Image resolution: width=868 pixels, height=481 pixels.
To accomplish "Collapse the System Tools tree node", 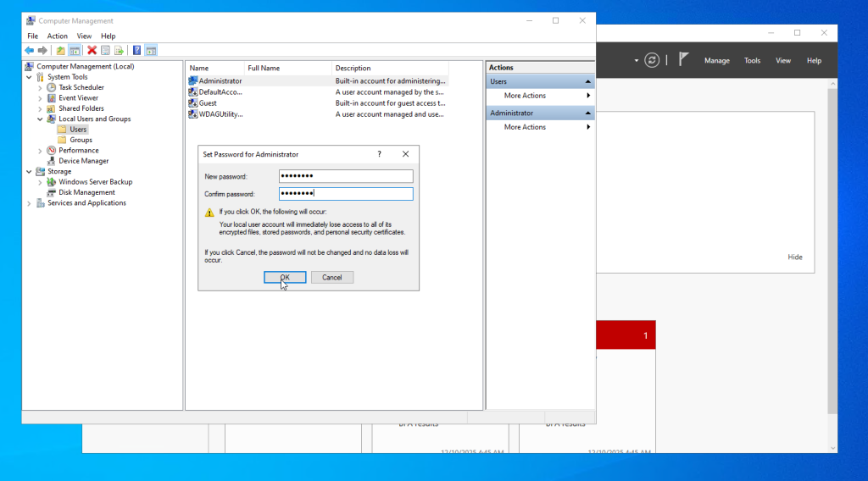I will 29,77.
